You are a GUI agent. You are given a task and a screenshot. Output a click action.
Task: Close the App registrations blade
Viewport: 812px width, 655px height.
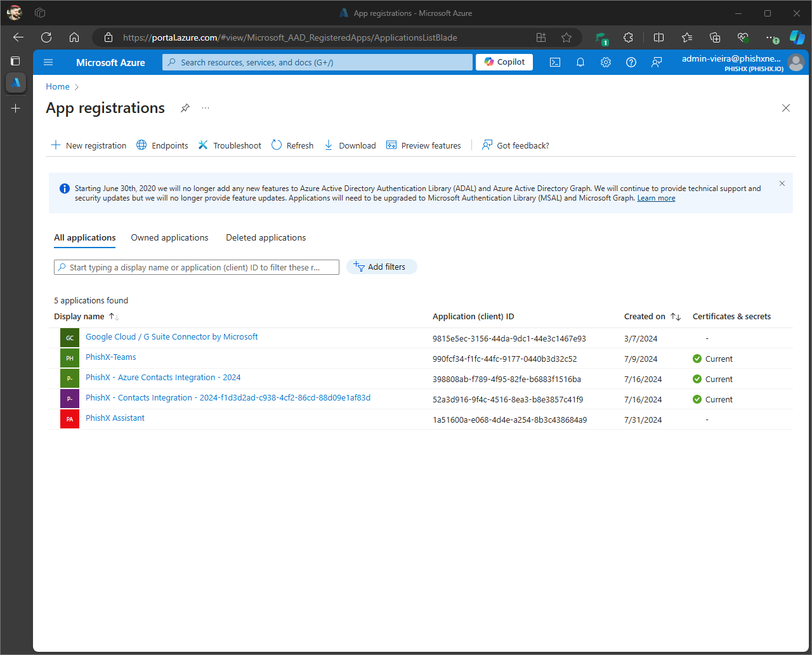[786, 108]
